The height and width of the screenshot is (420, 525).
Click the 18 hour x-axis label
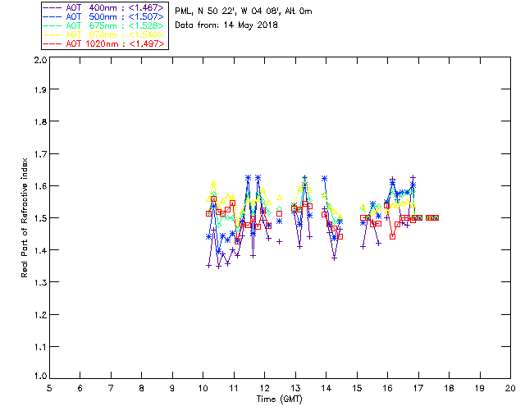pyautogui.click(x=449, y=388)
